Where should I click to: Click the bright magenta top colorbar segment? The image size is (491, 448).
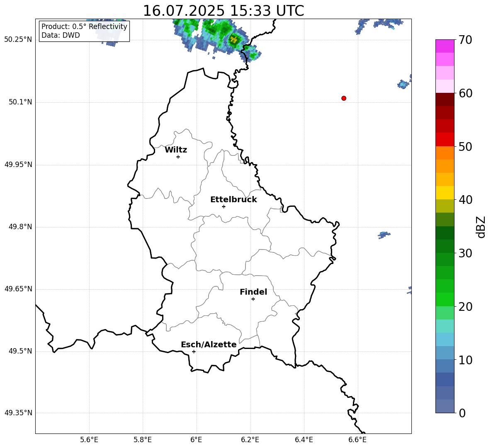(445, 46)
